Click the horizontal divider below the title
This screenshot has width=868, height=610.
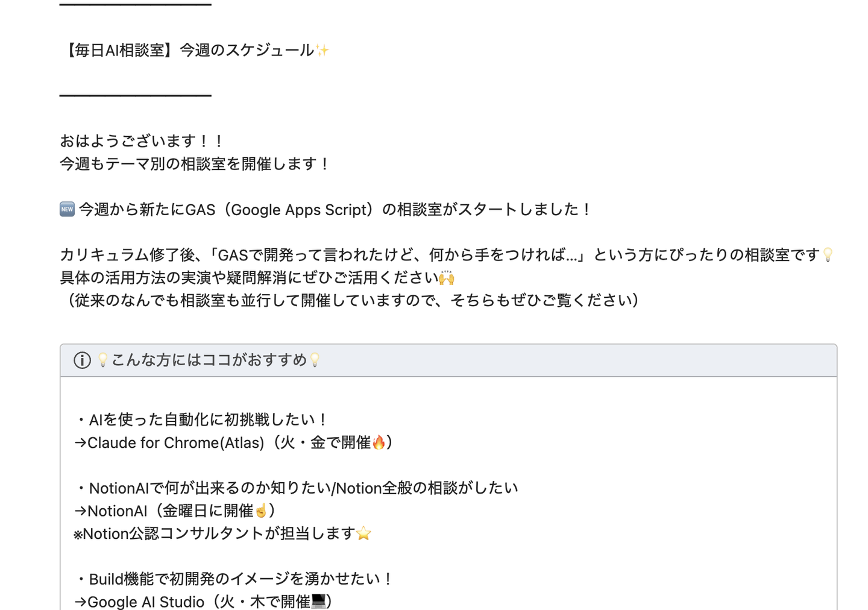click(136, 95)
